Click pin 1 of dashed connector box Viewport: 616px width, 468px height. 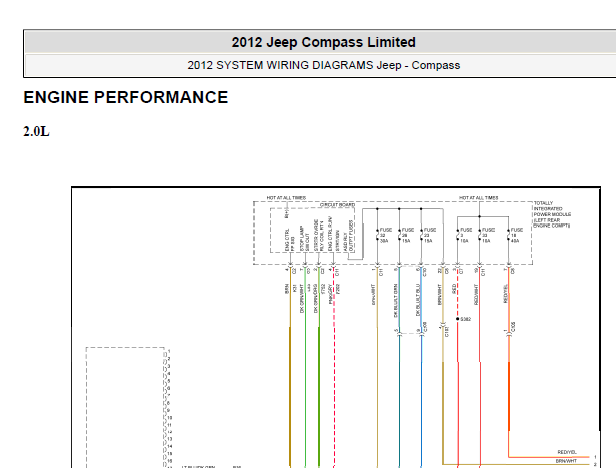(169, 351)
